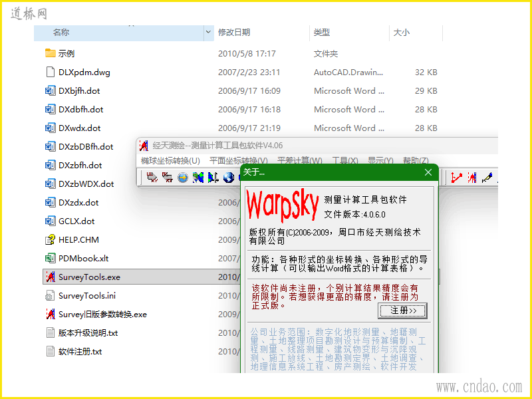Sort files by 修改日期 column header
Image resolution: width=532 pixels, height=399 pixels.
pyautogui.click(x=234, y=32)
